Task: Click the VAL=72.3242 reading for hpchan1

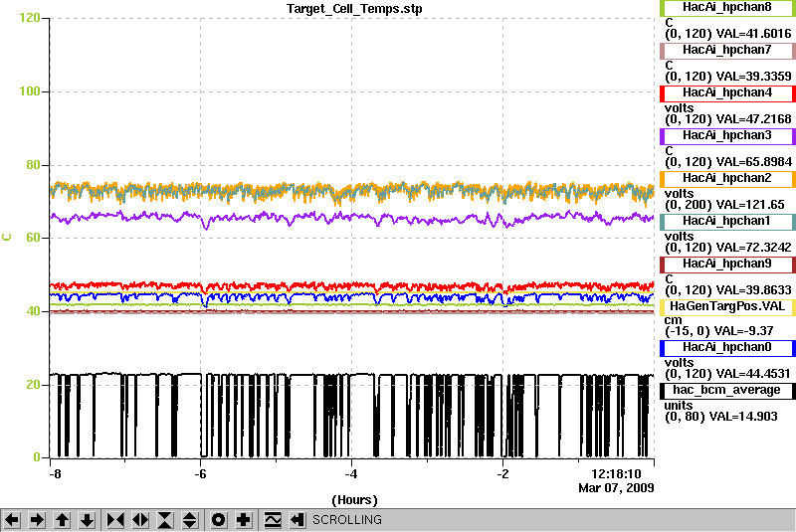Action: (x=753, y=247)
